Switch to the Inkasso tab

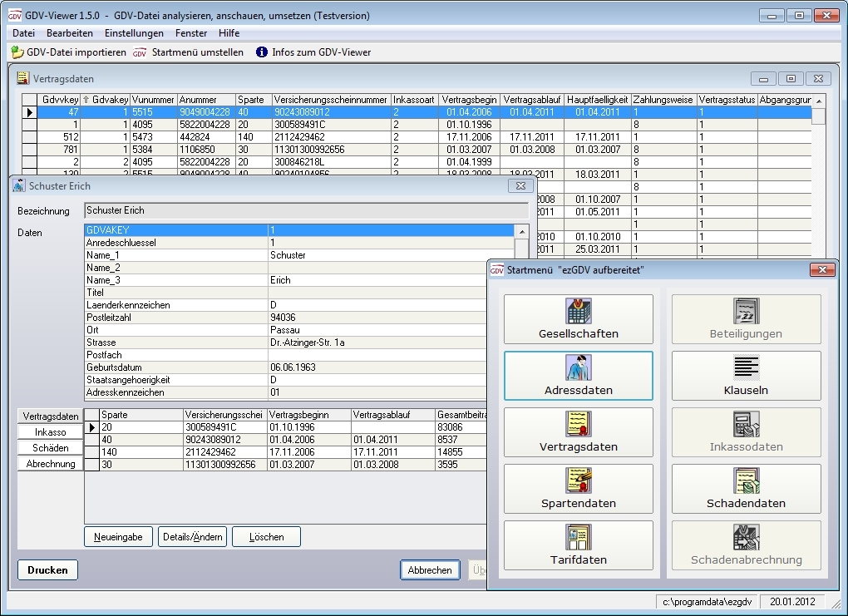(51, 432)
